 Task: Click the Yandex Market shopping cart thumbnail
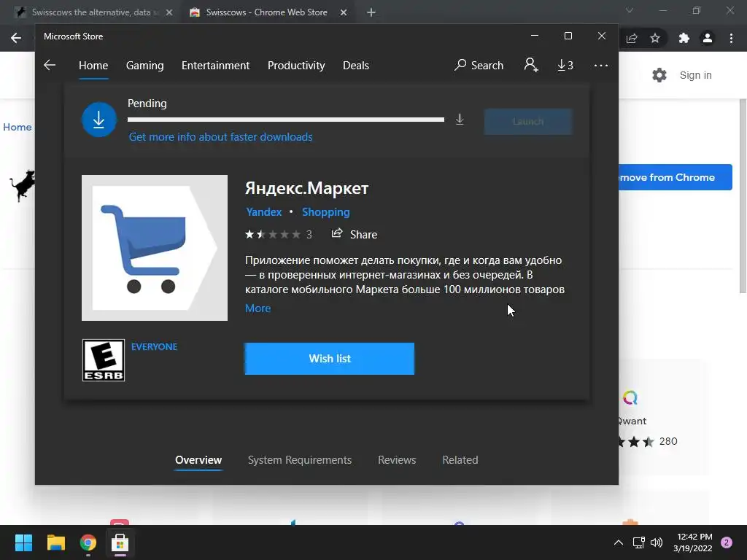point(155,248)
